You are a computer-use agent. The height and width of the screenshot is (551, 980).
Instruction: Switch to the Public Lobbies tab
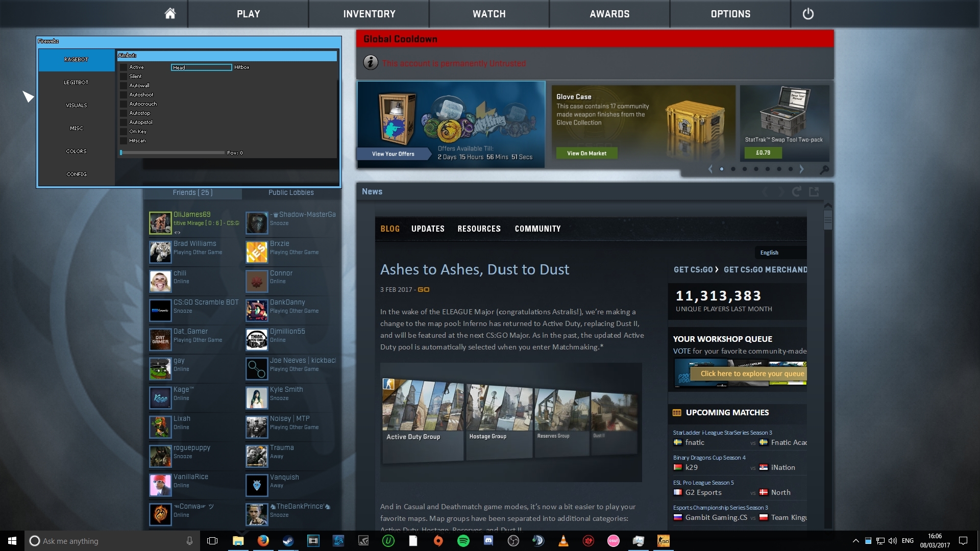click(x=291, y=193)
